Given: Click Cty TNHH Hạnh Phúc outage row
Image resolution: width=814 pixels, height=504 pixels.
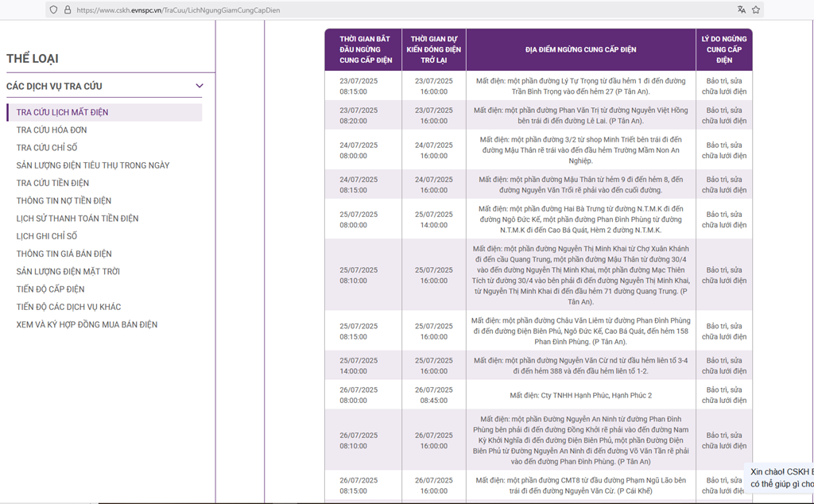Looking at the screenshot, I should (581, 395).
